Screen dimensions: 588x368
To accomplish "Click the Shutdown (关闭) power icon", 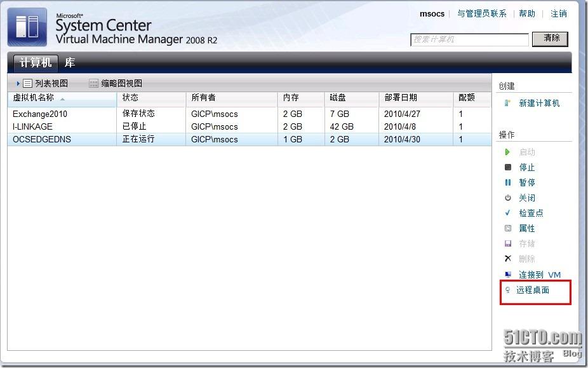I will [508, 198].
